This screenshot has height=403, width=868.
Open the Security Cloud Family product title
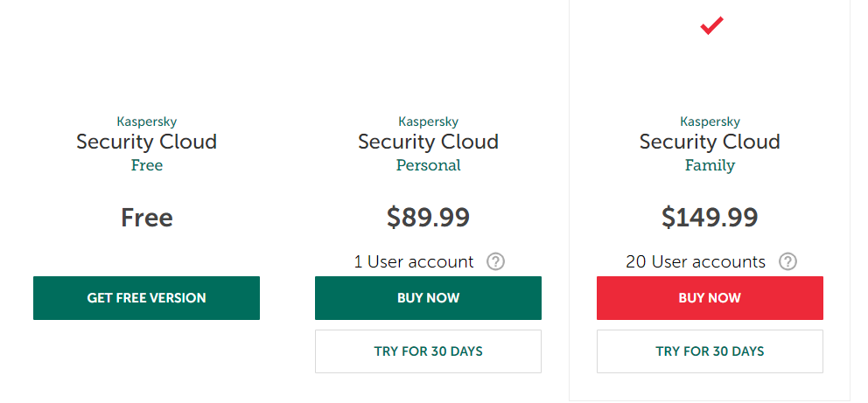710,142
